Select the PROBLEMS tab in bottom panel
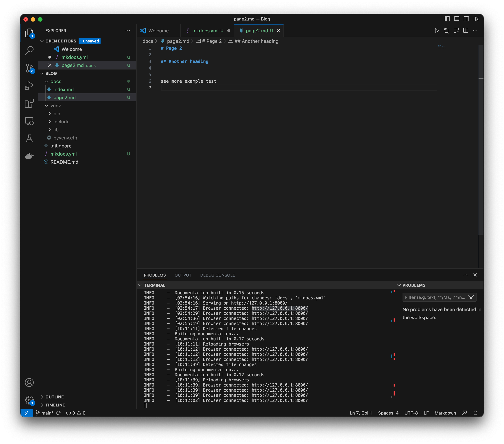 155,275
